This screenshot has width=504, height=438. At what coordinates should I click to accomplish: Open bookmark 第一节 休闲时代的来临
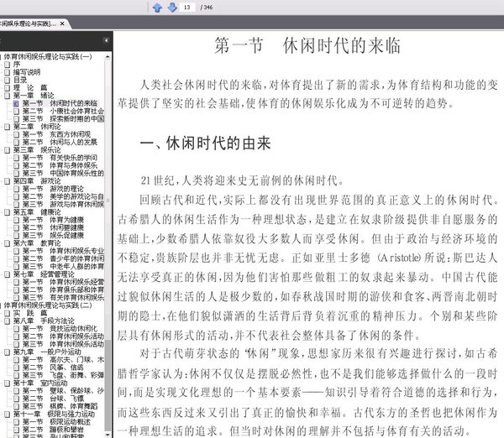(x=60, y=103)
